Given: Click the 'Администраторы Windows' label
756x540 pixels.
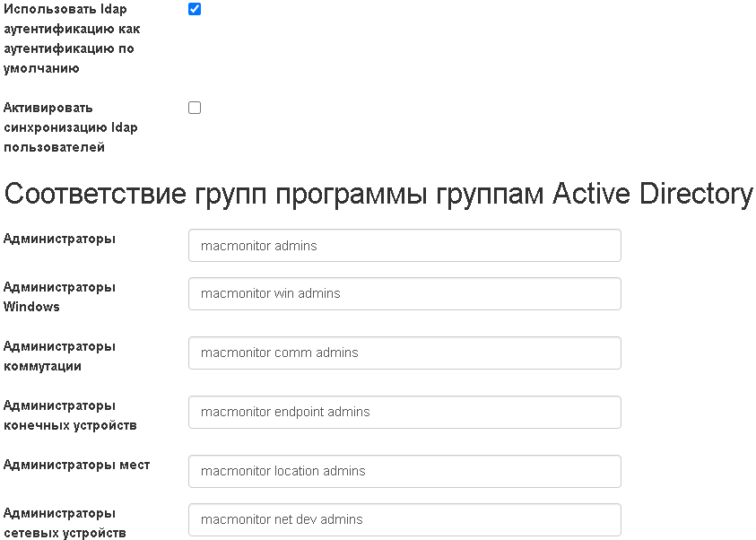Looking at the screenshot, I should pyautogui.click(x=59, y=297).
